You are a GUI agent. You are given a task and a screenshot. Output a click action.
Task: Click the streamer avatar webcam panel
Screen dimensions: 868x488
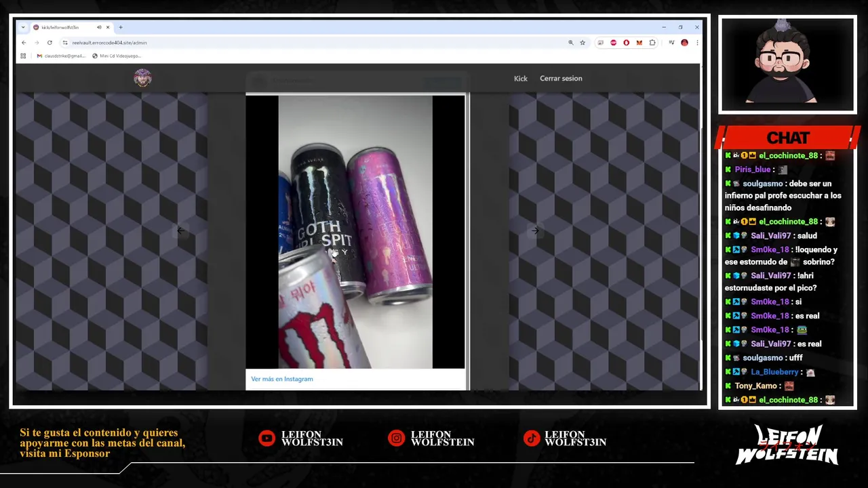[x=787, y=64]
